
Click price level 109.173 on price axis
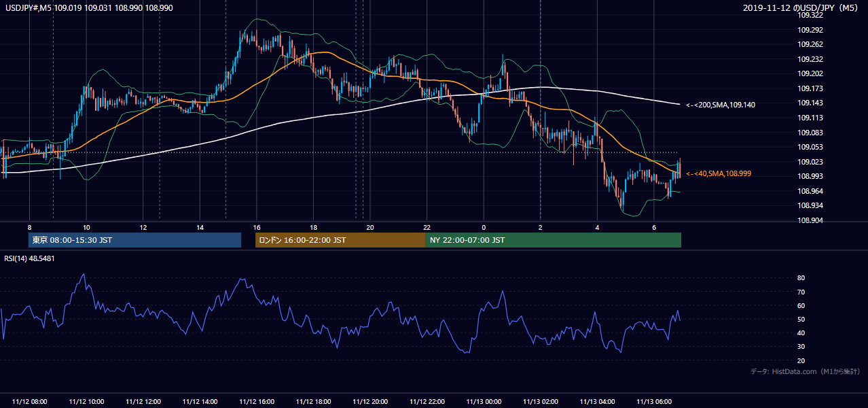pyautogui.click(x=810, y=88)
